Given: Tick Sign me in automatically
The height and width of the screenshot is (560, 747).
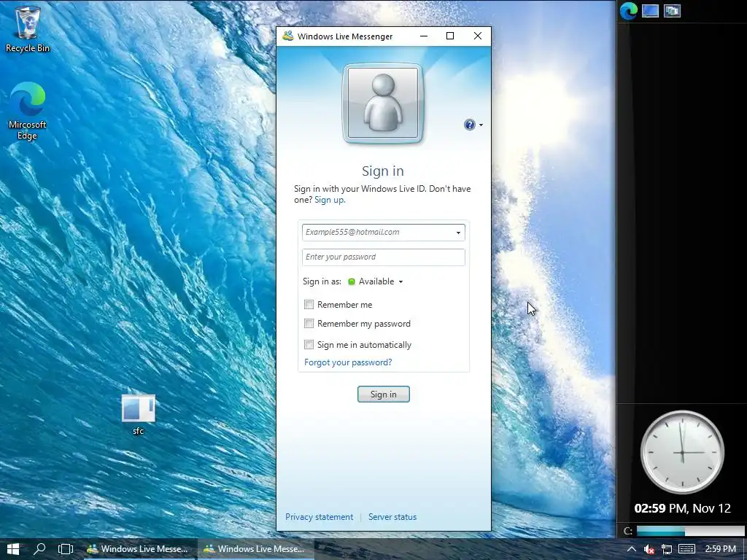Looking at the screenshot, I should click(x=309, y=344).
